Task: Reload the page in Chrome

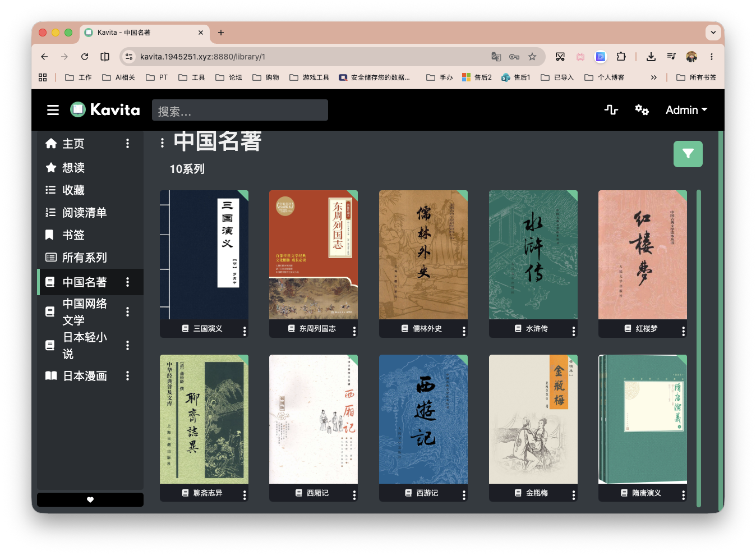Action: 85,57
